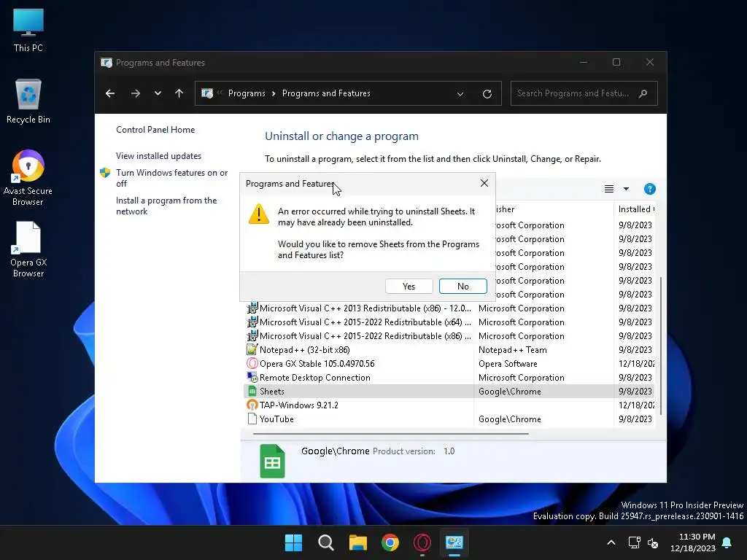This screenshot has height=560, width=747.
Task: Go up one level with up arrow
Action: point(179,93)
